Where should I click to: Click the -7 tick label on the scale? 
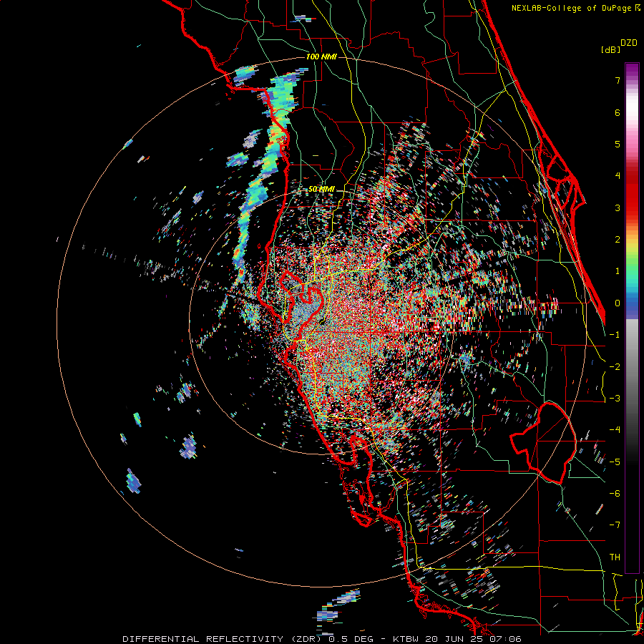(x=615, y=525)
